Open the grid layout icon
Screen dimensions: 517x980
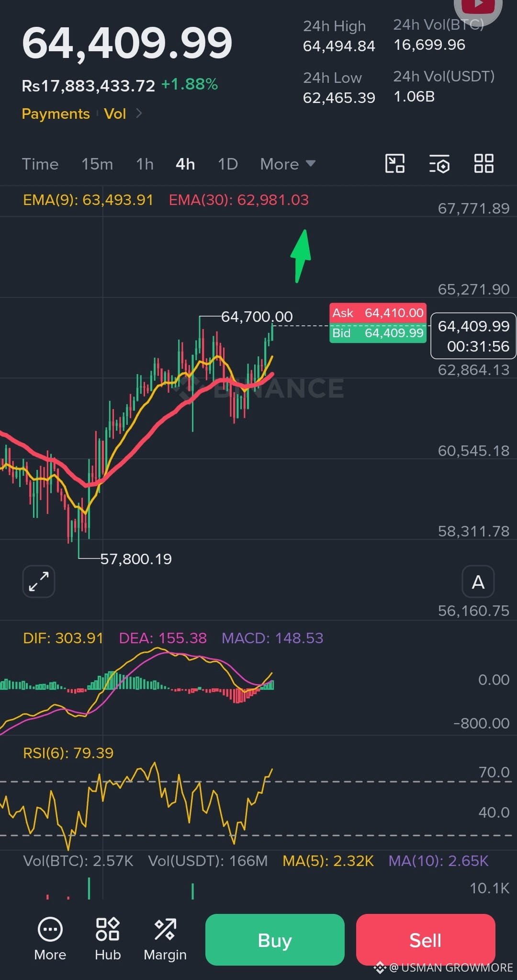483,164
